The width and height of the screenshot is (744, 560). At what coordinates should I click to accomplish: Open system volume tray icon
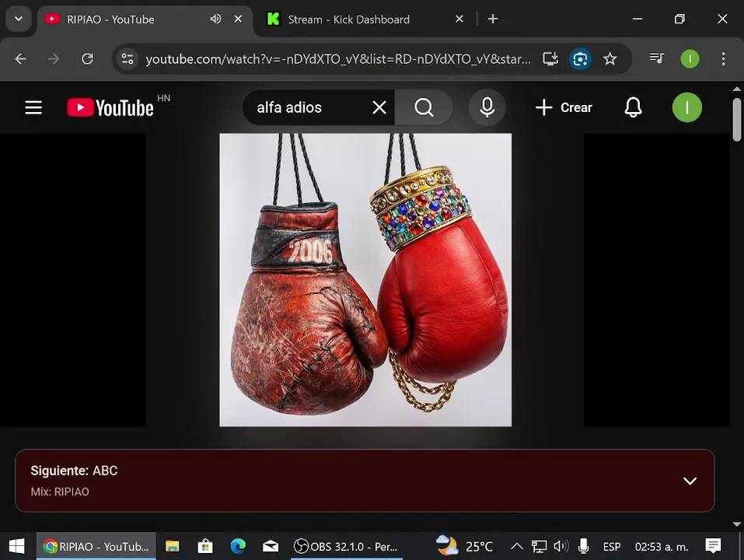pos(561,547)
